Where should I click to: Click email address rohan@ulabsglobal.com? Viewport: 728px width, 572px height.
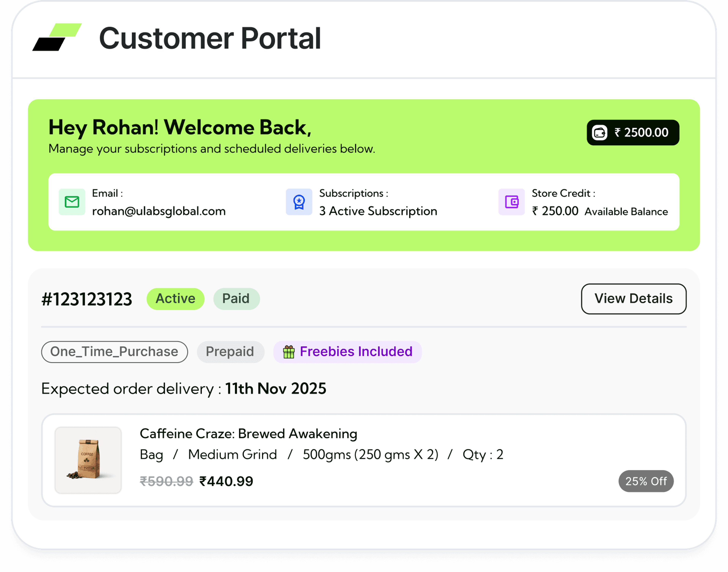[159, 211]
